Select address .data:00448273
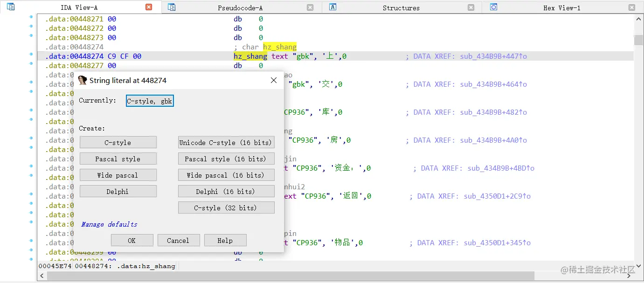 point(74,38)
